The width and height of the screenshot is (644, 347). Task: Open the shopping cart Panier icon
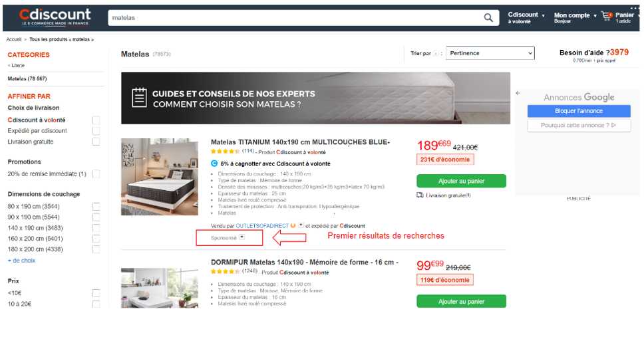[607, 17]
